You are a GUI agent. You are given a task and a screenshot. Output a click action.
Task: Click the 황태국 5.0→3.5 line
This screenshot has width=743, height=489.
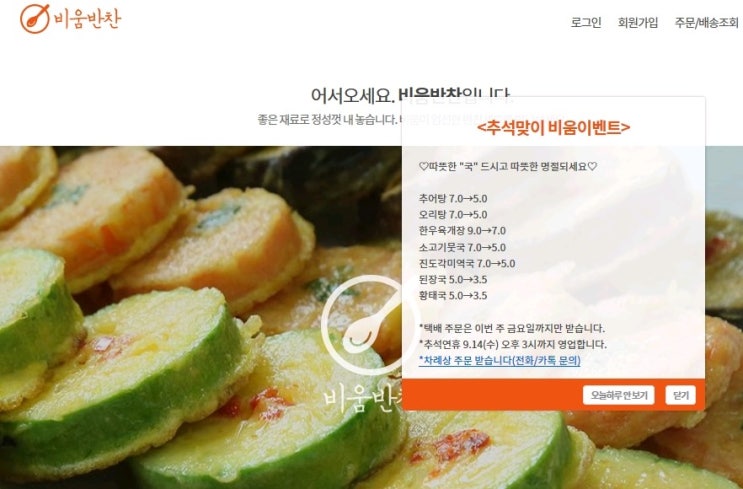[x=453, y=295]
